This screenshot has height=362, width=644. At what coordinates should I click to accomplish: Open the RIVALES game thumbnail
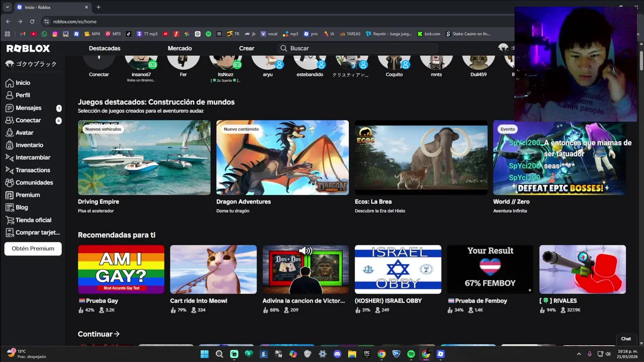(583, 269)
